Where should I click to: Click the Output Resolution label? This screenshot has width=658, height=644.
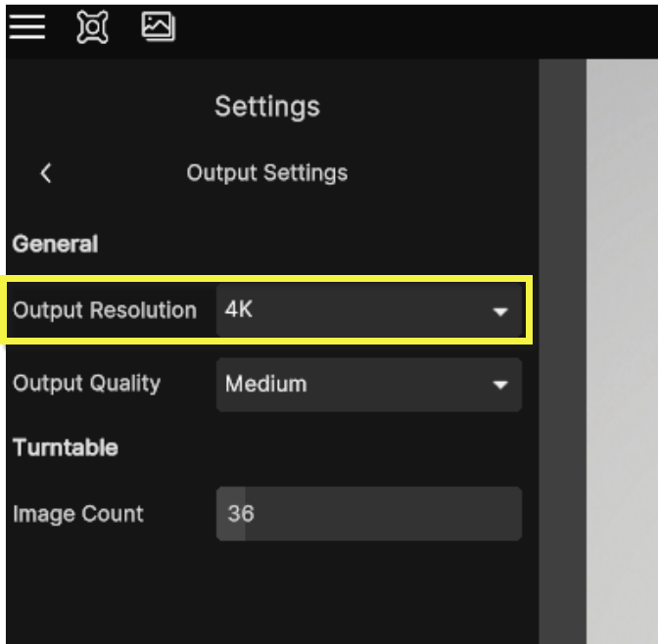coord(105,310)
